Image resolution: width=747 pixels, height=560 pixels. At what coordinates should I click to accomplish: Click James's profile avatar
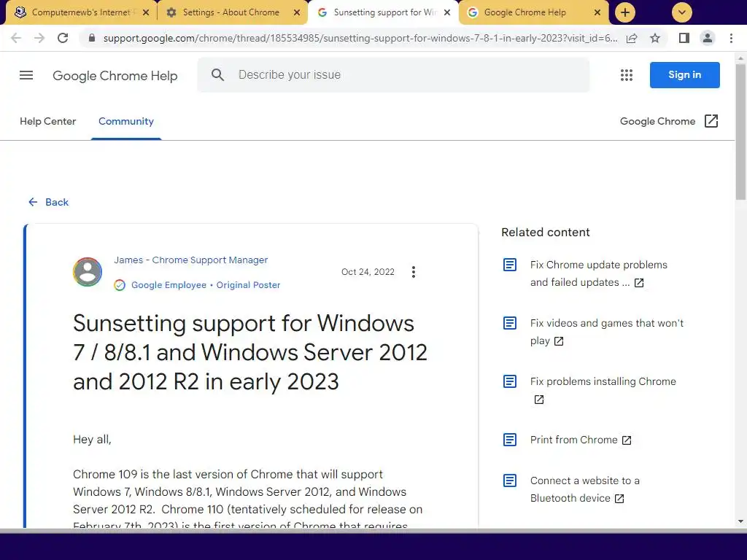pyautogui.click(x=88, y=272)
